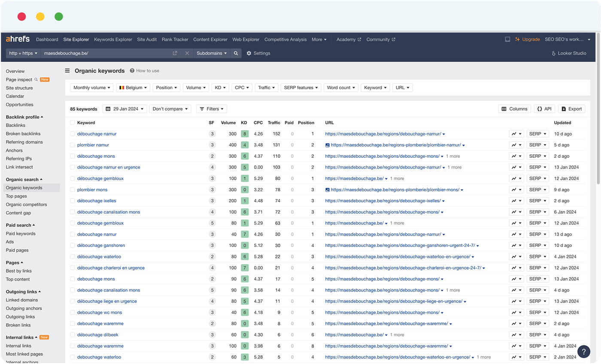Tick the select-all checkbox in the table header
The image size is (601, 364).
(x=72, y=123)
